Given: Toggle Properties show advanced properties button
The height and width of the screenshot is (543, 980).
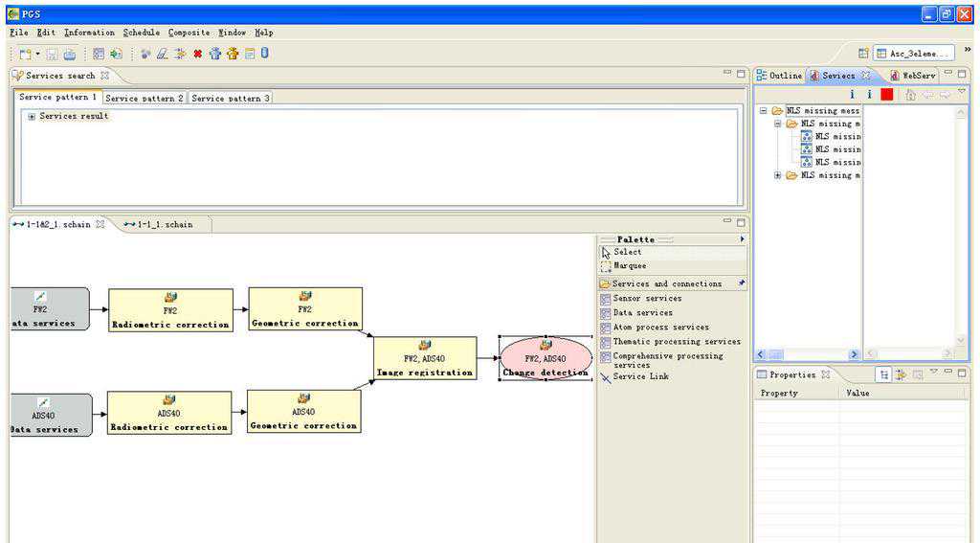Looking at the screenshot, I should [x=901, y=374].
